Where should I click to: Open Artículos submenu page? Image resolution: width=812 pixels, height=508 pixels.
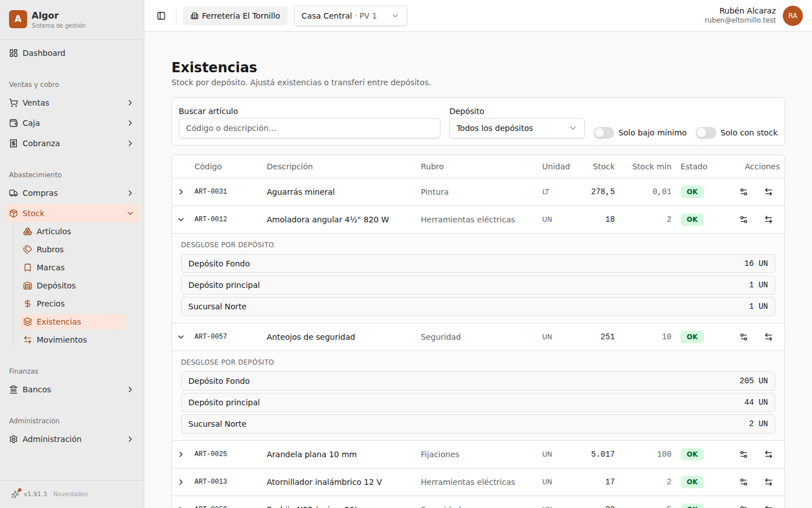point(72,231)
